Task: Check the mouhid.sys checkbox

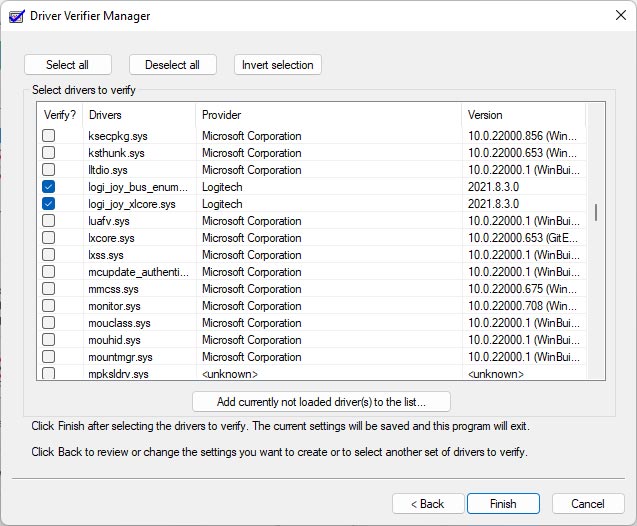Action: click(x=48, y=340)
